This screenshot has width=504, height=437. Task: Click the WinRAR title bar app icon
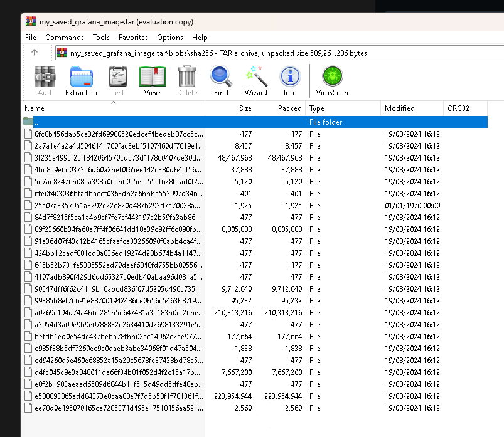(31, 21)
